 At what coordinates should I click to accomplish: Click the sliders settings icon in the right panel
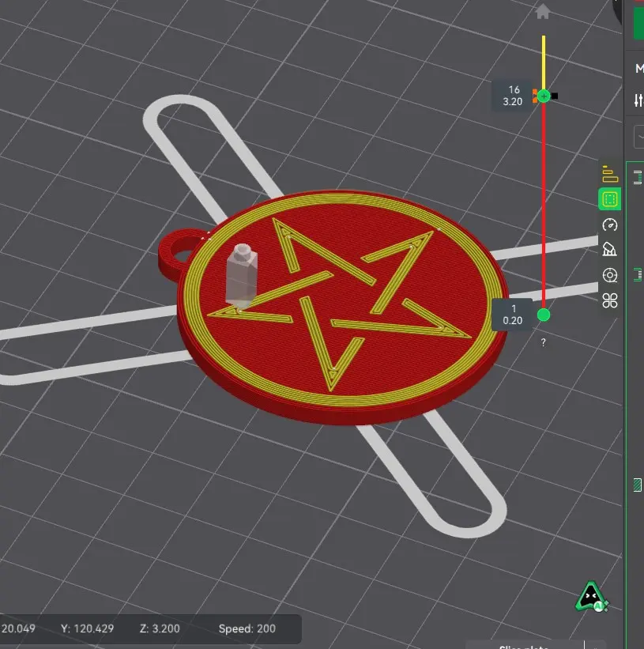point(638,100)
